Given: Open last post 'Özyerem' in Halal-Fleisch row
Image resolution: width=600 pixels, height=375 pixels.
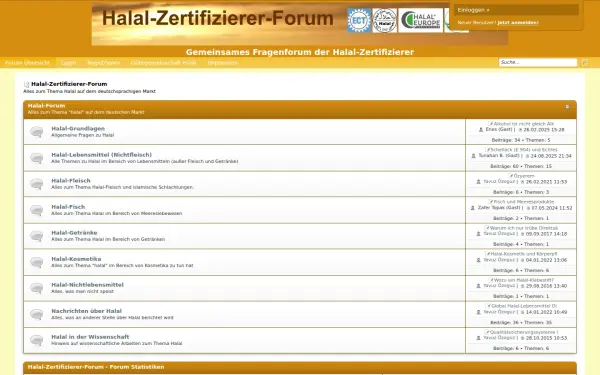Looking at the screenshot, I should coord(524,176).
